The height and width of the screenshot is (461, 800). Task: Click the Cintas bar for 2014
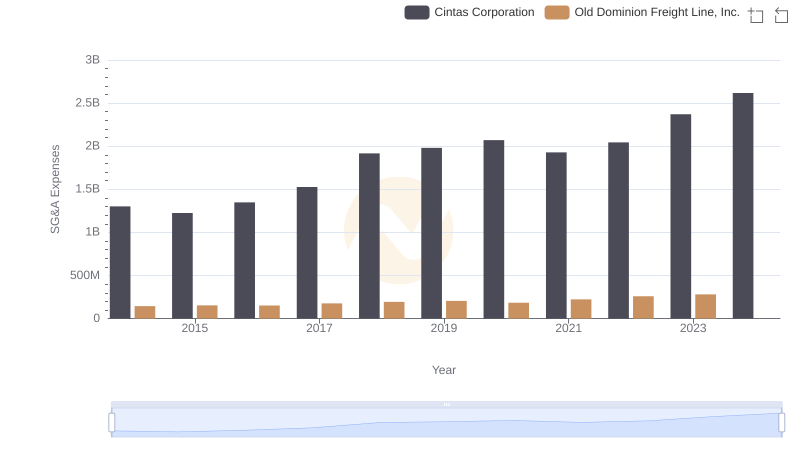coord(120,263)
